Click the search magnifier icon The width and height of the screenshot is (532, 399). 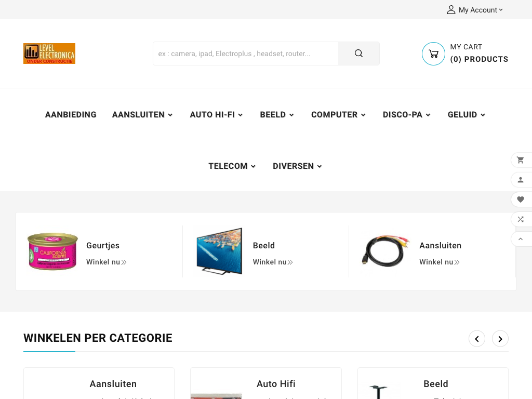click(x=358, y=54)
